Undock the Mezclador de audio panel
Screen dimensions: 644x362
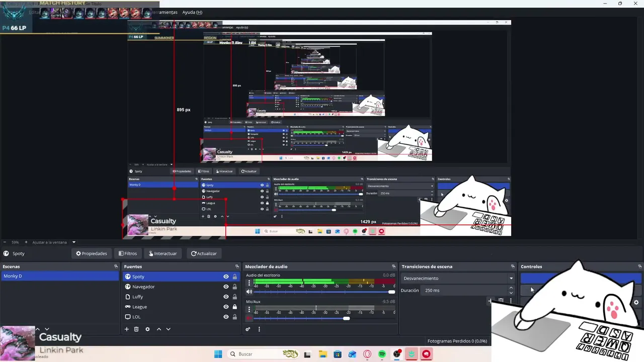[393, 266]
